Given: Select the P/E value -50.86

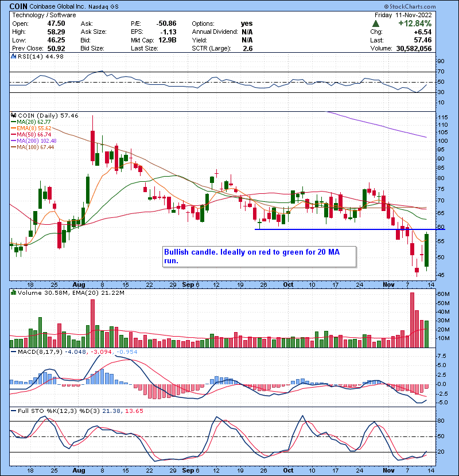Looking at the screenshot, I should (x=166, y=24).
